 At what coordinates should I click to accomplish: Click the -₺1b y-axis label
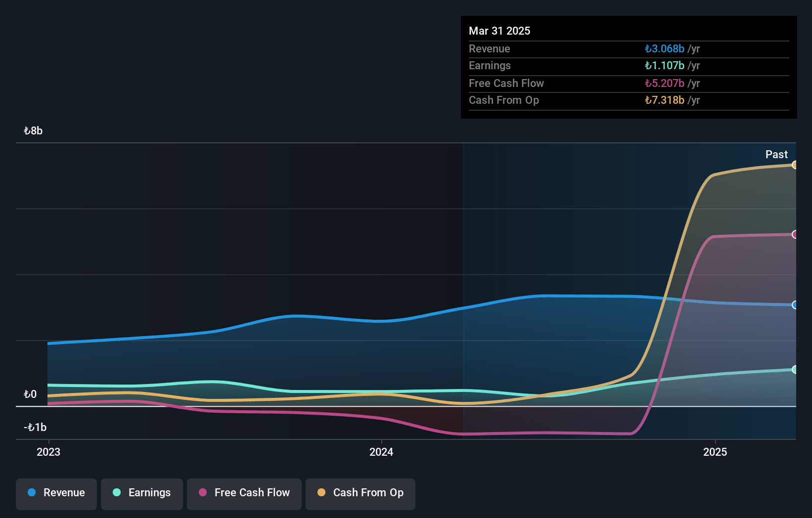pyautogui.click(x=35, y=428)
